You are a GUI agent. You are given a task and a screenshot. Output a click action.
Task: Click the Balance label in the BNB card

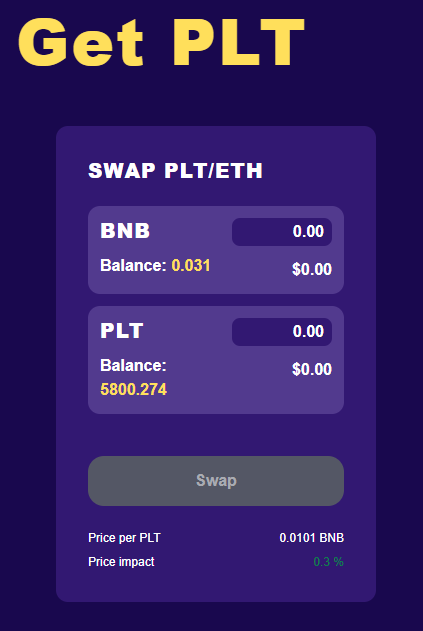tap(133, 266)
